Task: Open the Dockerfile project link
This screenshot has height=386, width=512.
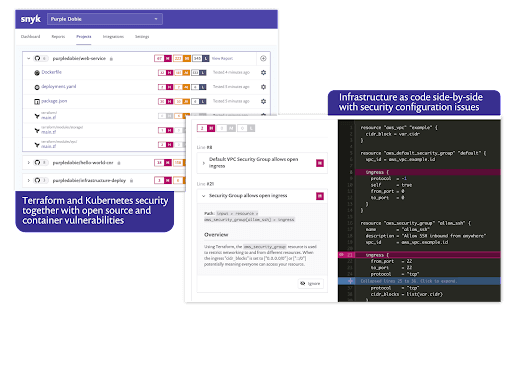Action: click(51, 72)
